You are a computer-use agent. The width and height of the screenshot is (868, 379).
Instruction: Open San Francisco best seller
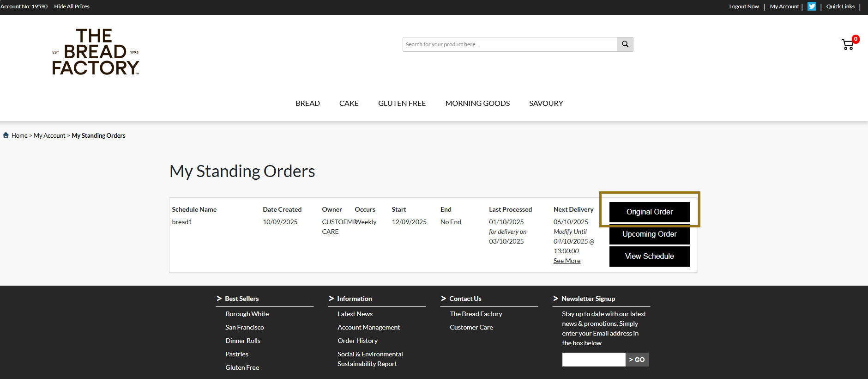pos(245,327)
